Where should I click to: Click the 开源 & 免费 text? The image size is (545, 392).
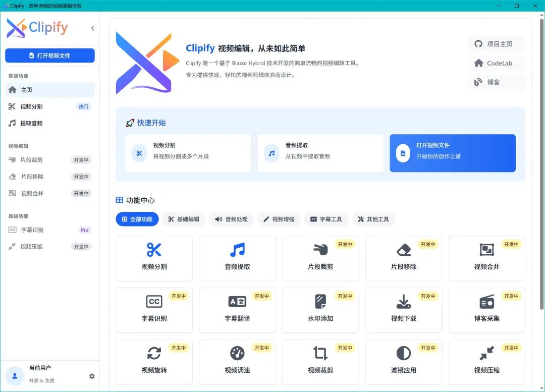pos(42,380)
